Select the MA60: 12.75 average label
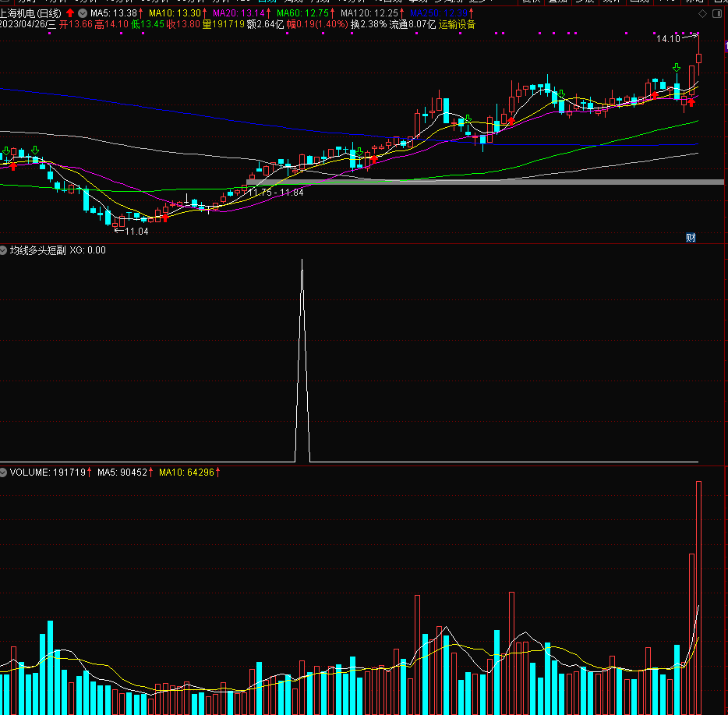This screenshot has width=728, height=715. 302,13
